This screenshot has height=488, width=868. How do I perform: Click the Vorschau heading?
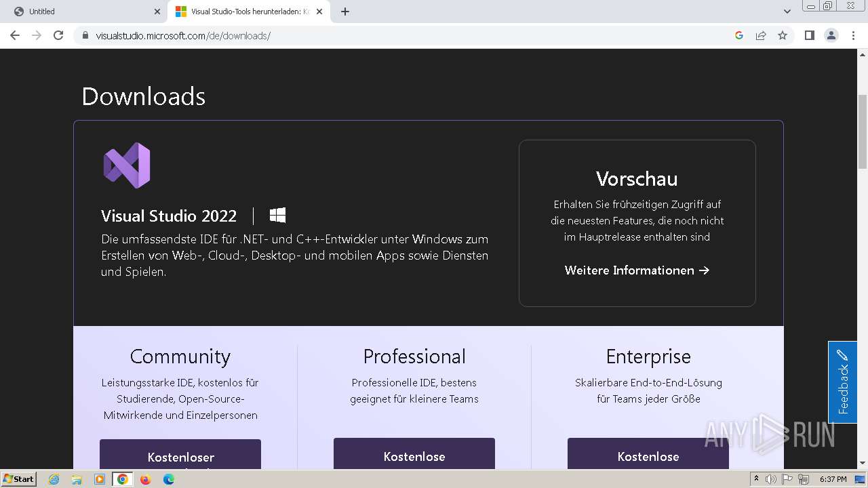(637, 179)
